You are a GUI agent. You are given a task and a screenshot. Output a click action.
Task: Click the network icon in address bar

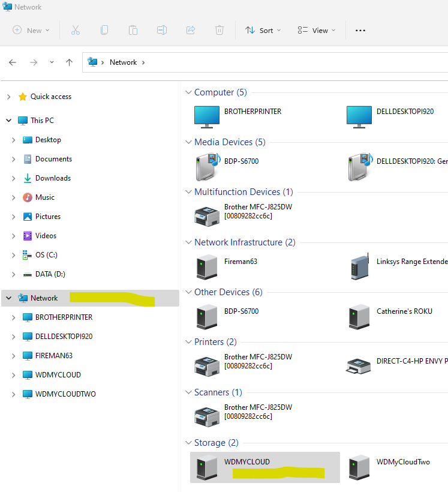(92, 62)
